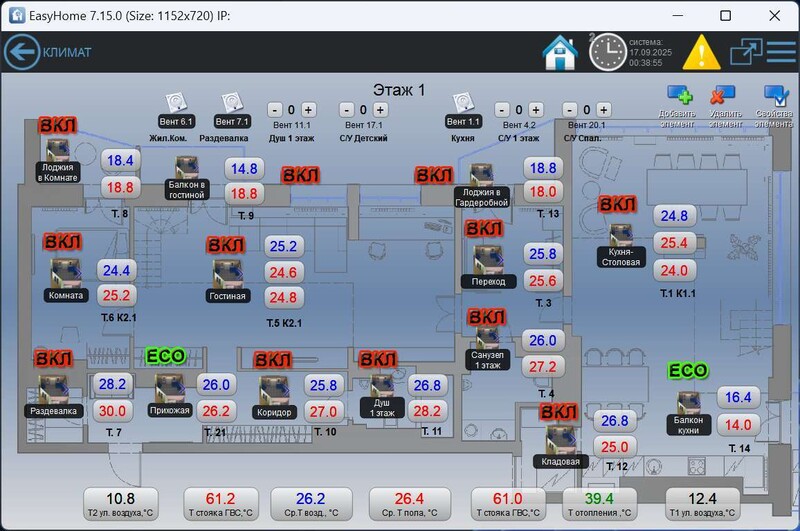Increase Вент 4.2 value with plus button
The image size is (800, 531).
(x=534, y=109)
